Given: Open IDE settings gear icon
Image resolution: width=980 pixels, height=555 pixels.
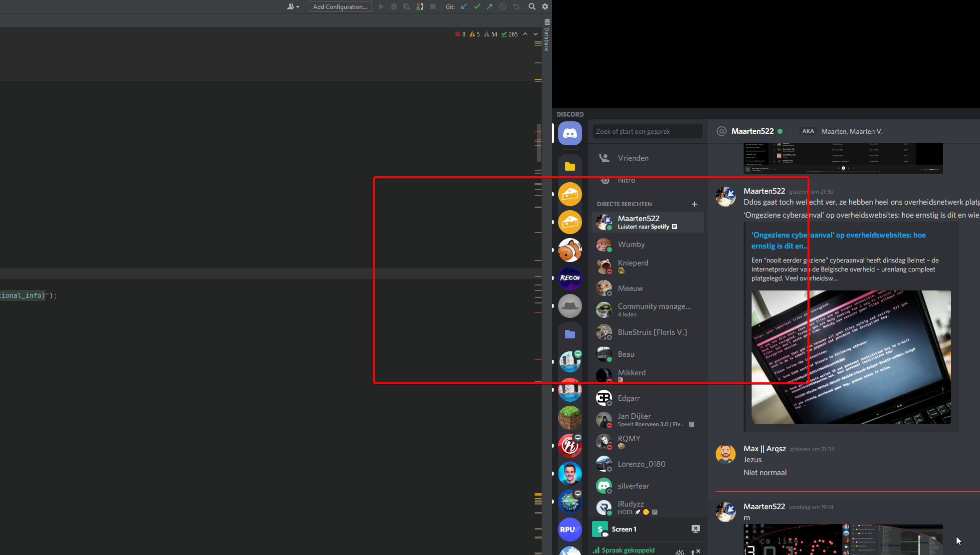Looking at the screenshot, I should click(x=545, y=6).
